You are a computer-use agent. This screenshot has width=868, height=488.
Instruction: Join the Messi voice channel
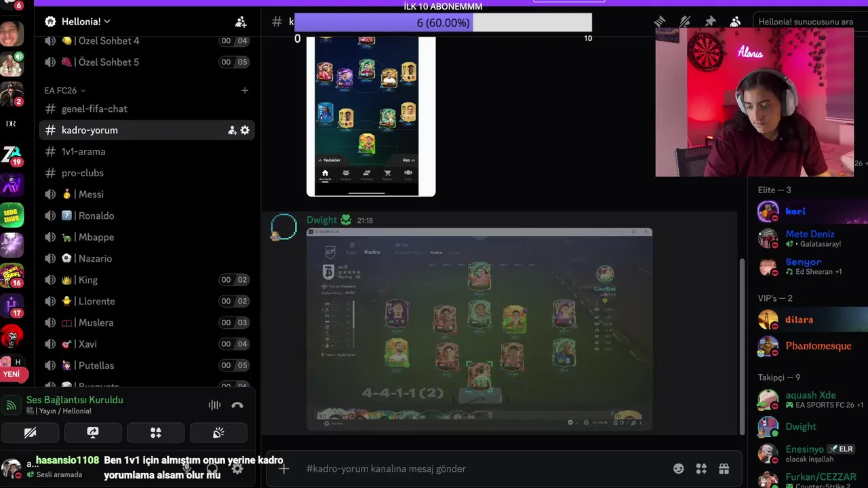[147, 195]
